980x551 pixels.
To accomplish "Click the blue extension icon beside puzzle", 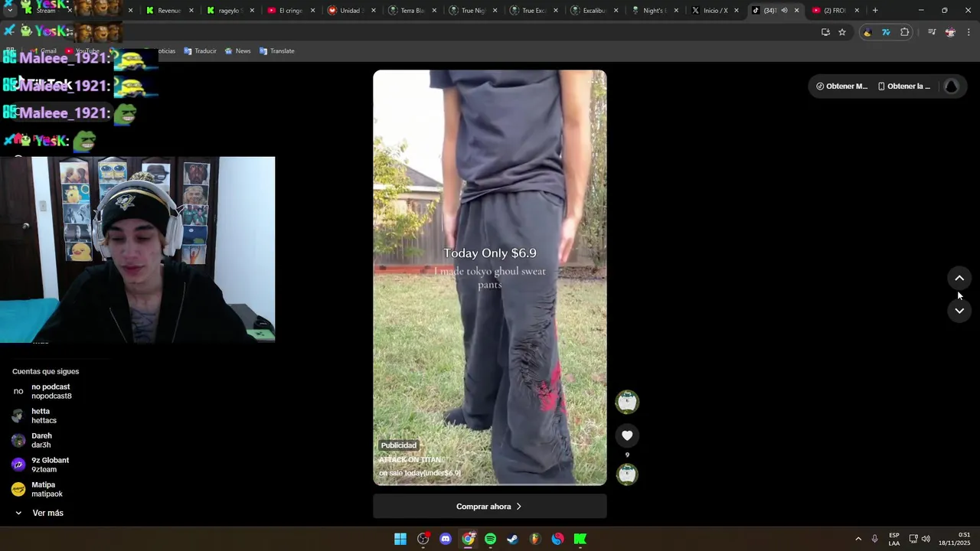I will click(886, 32).
